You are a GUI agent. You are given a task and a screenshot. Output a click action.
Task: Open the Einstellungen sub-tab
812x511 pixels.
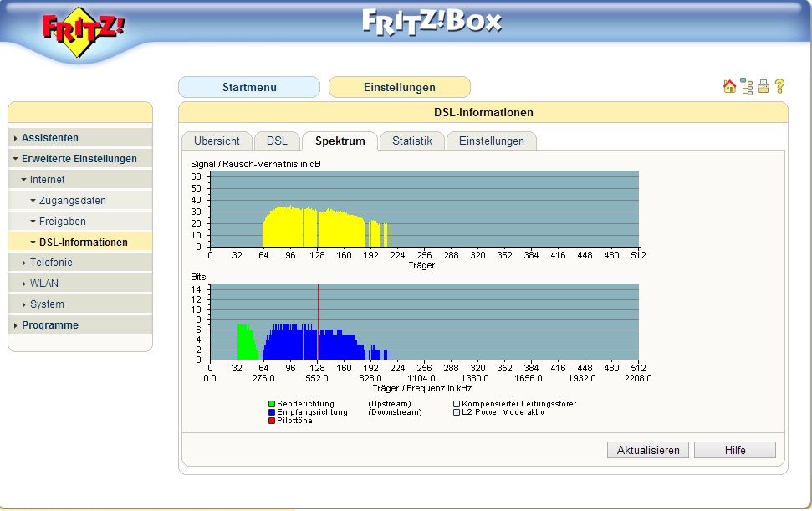point(491,141)
